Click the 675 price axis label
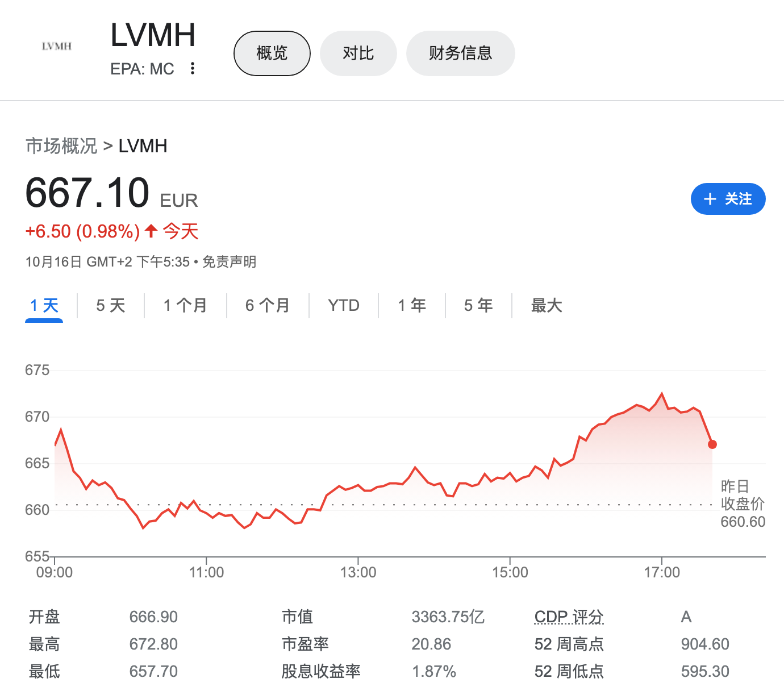Viewport: 784px width, 699px height. (x=37, y=370)
